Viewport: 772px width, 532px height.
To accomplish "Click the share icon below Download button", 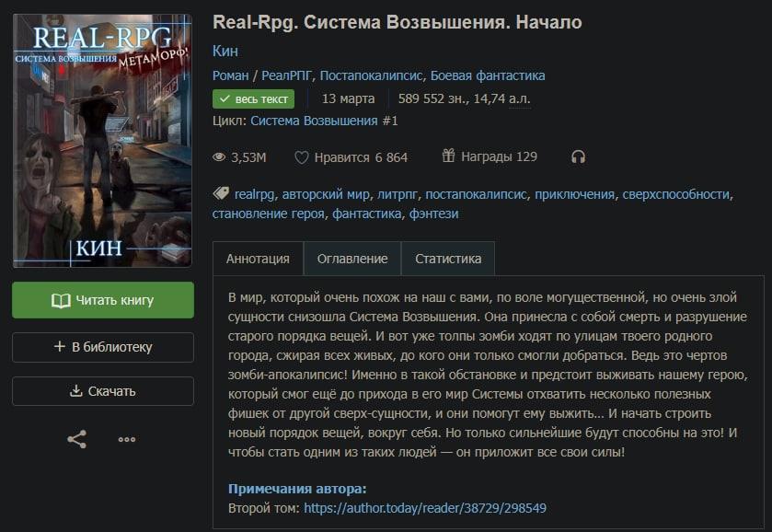I will tap(76, 439).
